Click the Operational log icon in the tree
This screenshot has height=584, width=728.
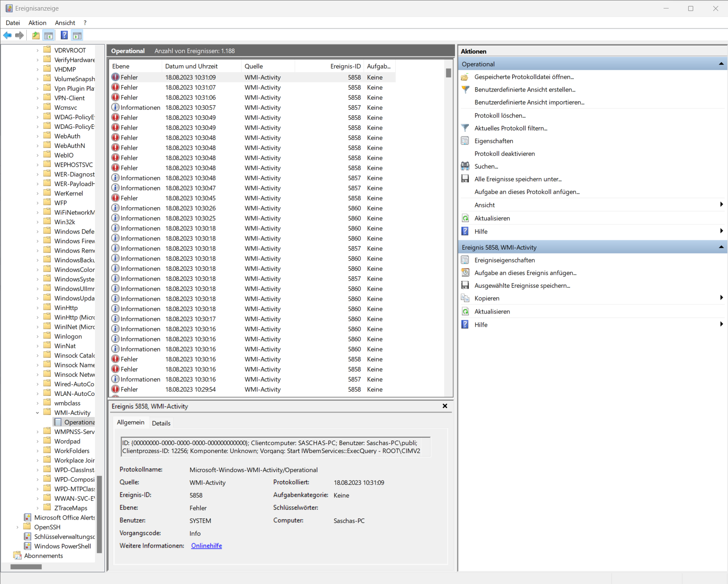click(58, 422)
